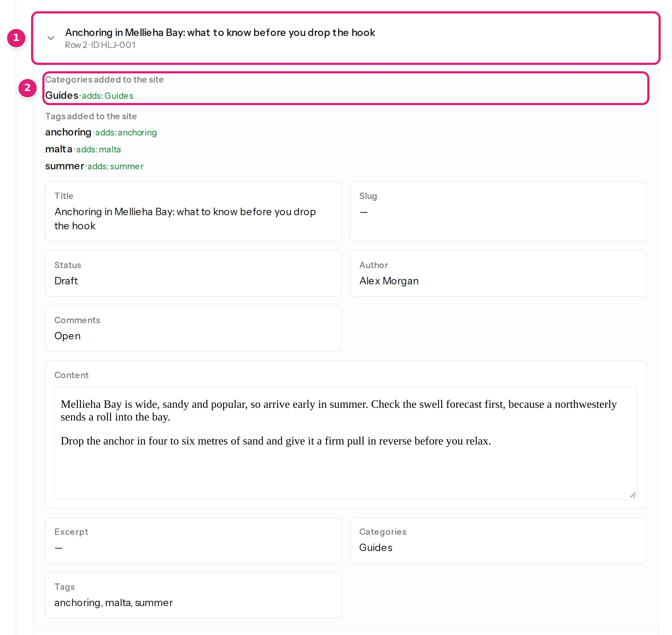672x635 pixels.
Task: Click the "Excerpt" field label
Action: coord(71,532)
